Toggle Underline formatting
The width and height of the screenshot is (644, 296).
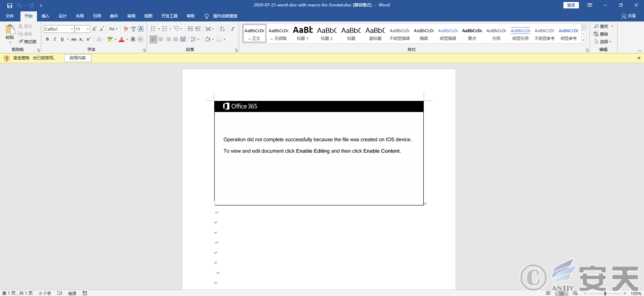pos(62,40)
